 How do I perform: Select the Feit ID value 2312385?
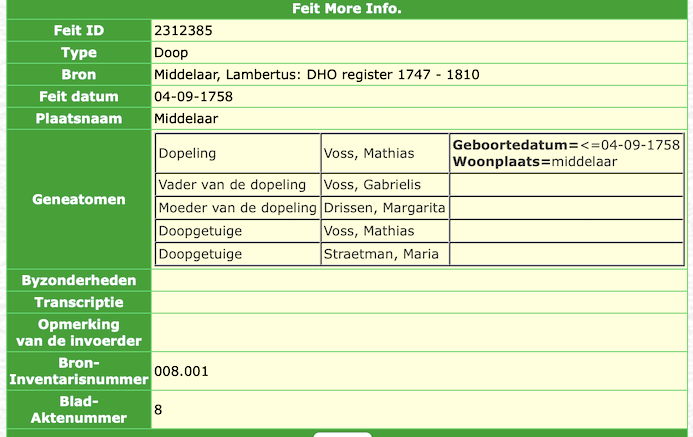(x=183, y=31)
